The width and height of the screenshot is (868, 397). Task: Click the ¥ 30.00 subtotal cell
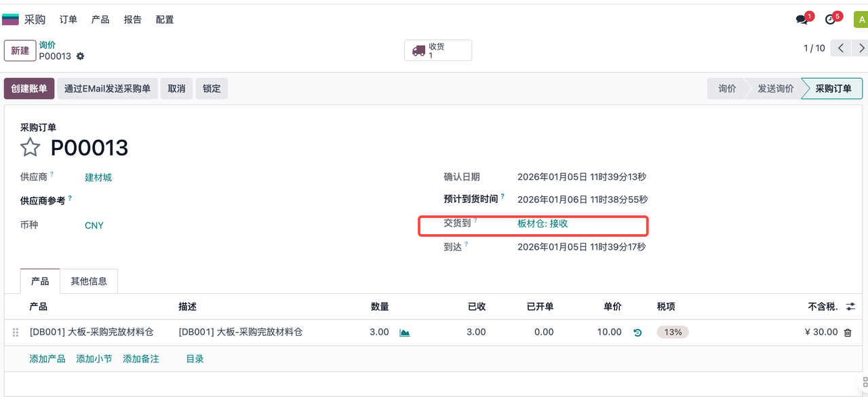(821, 333)
